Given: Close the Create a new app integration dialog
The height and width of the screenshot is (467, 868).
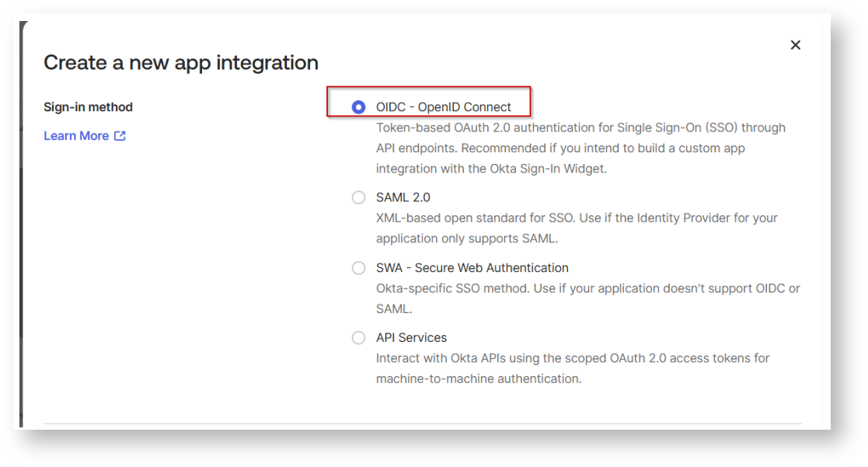Looking at the screenshot, I should [795, 45].
